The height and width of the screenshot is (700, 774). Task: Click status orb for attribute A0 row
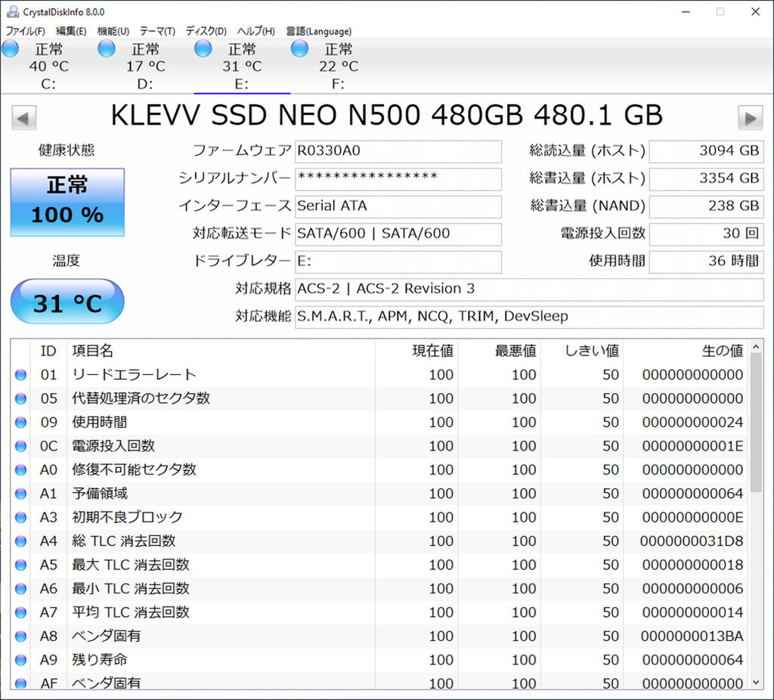[20, 470]
